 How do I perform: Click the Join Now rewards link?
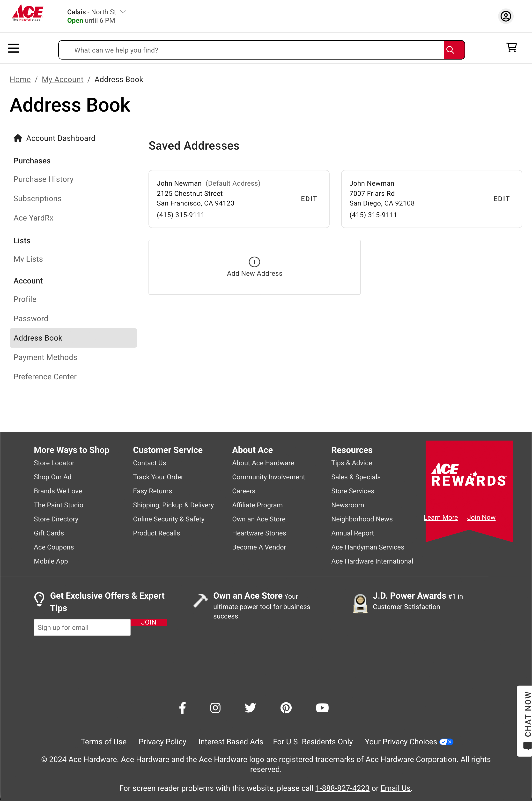pos(481,517)
